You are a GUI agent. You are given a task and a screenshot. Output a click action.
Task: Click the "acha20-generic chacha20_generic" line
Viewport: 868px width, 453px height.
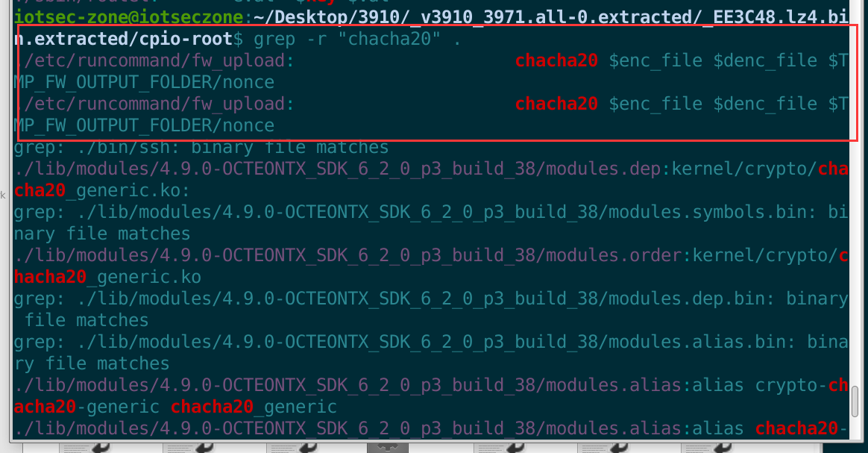pyautogui.click(x=175, y=407)
